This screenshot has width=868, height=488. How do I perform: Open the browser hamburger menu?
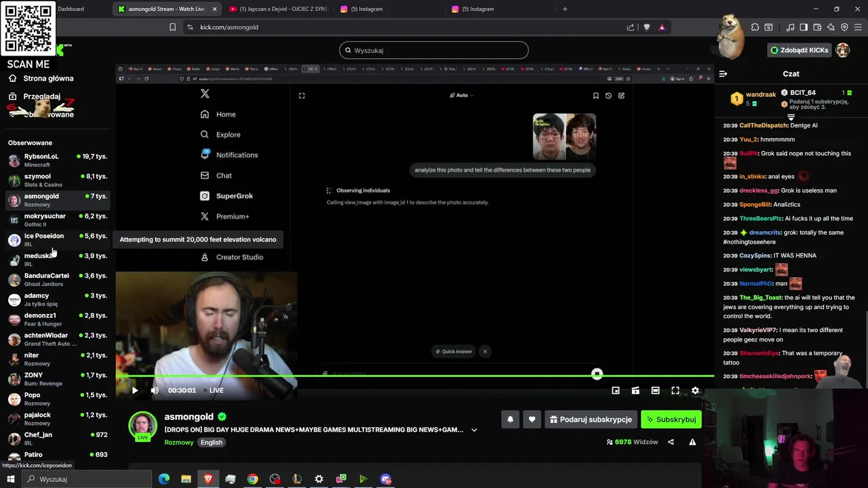tap(859, 27)
